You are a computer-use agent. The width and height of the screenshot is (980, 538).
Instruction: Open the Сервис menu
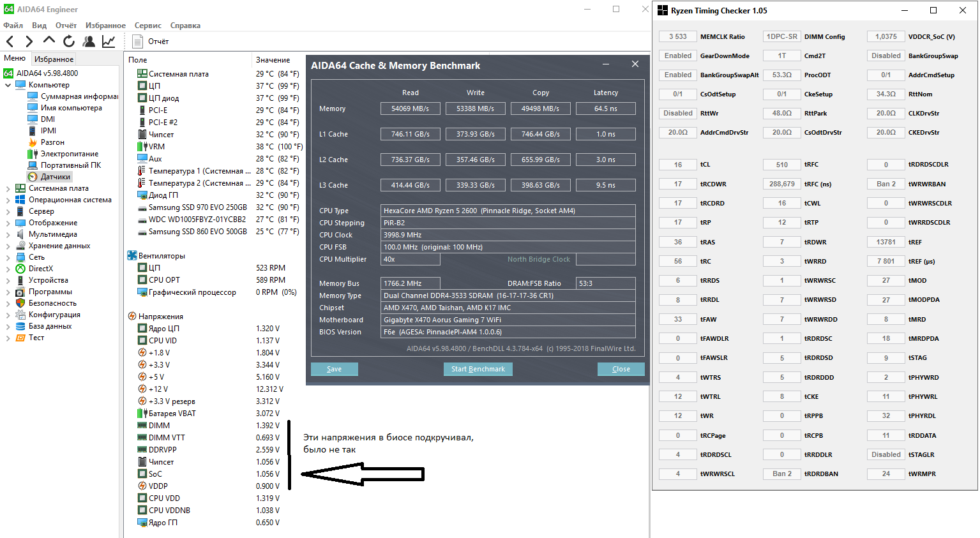(147, 26)
